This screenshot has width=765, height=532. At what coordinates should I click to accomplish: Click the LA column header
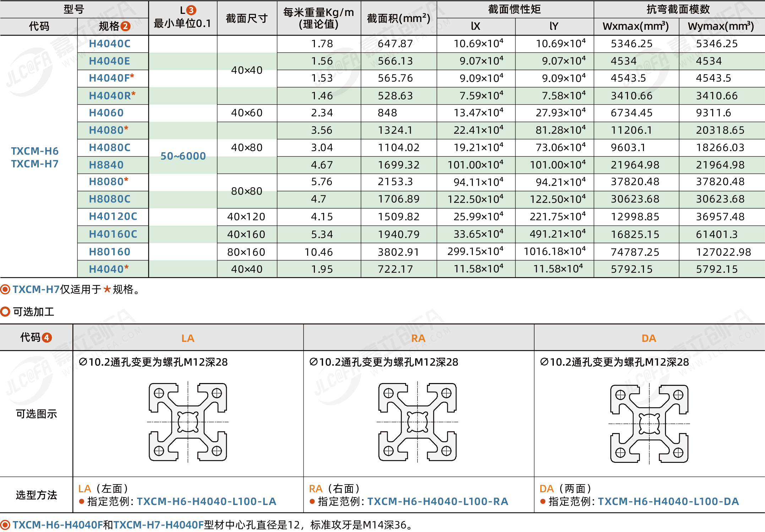[x=188, y=338]
